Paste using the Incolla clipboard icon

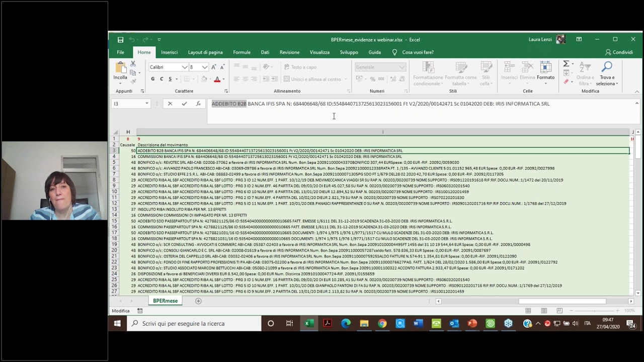[120, 67]
